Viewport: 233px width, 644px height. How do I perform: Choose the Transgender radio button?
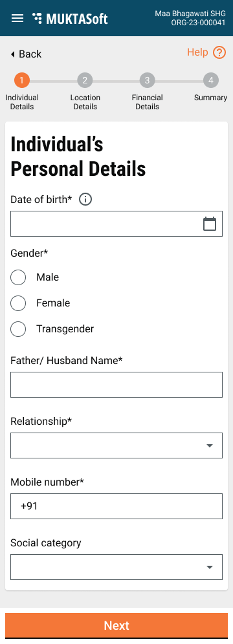point(18,329)
